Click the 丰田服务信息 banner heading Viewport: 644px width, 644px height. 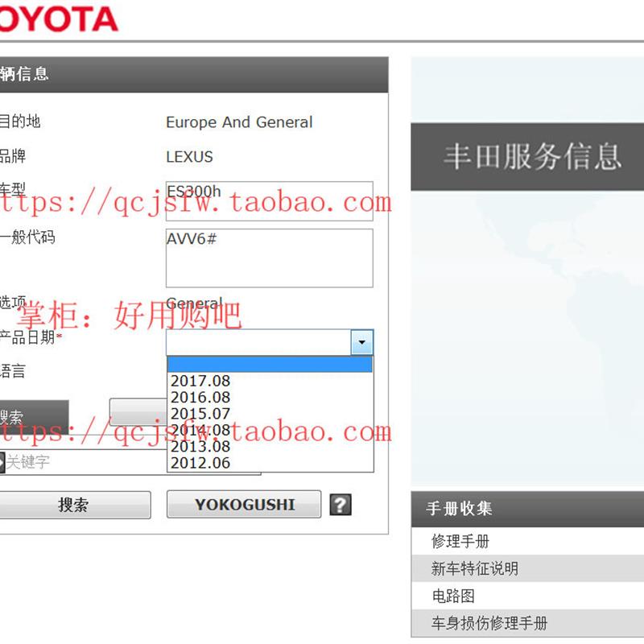tap(532, 156)
